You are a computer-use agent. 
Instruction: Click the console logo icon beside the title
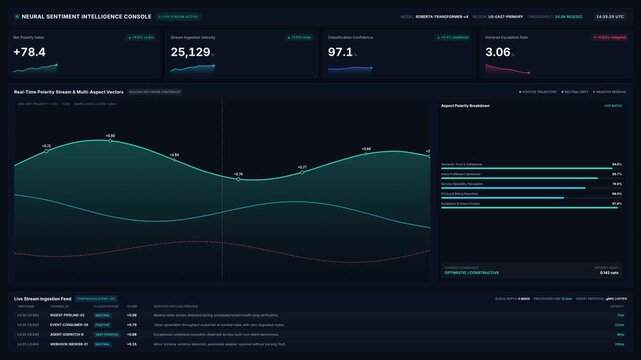17,17
